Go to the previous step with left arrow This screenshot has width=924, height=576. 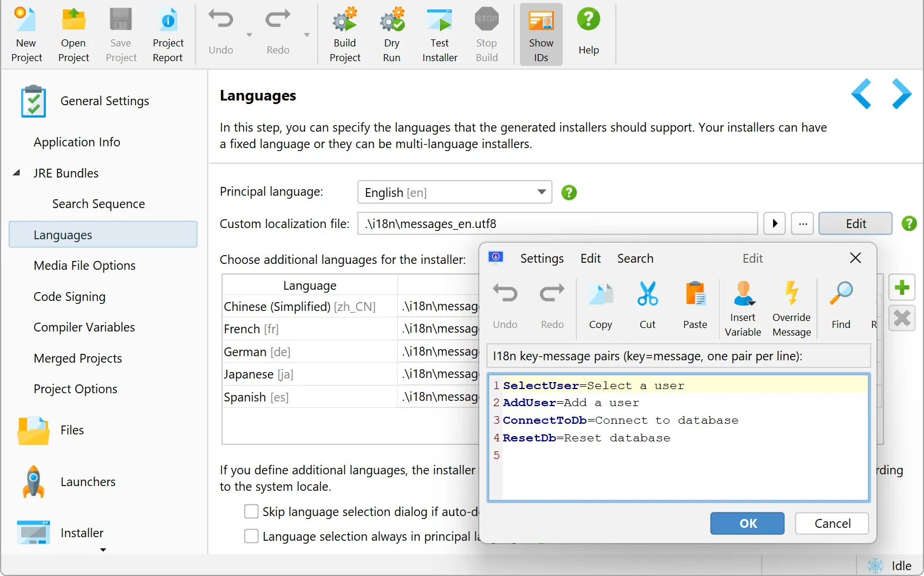(x=861, y=94)
